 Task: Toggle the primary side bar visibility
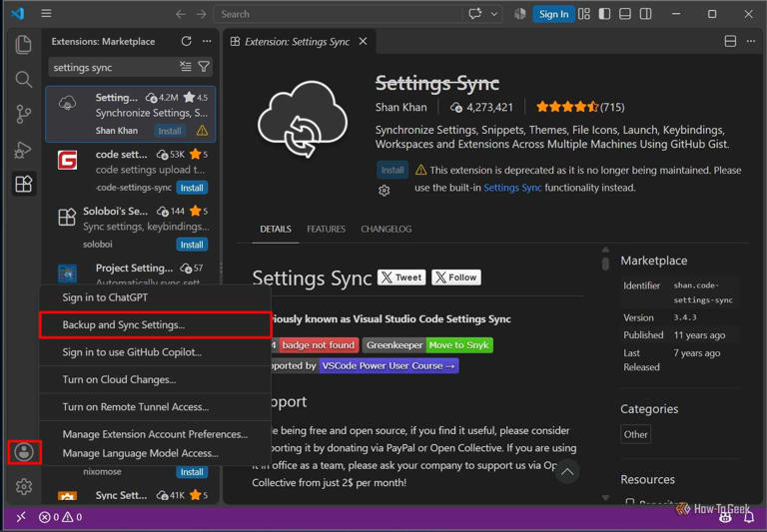tap(604, 14)
